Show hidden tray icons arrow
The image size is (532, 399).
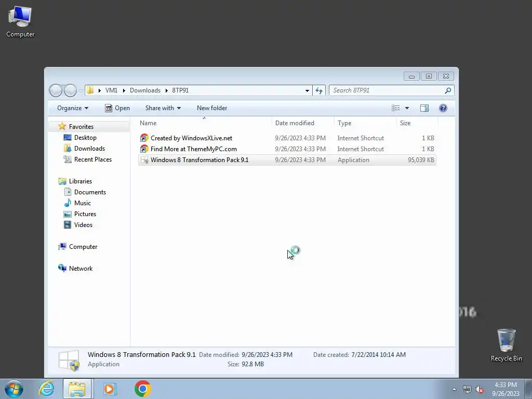point(454,389)
